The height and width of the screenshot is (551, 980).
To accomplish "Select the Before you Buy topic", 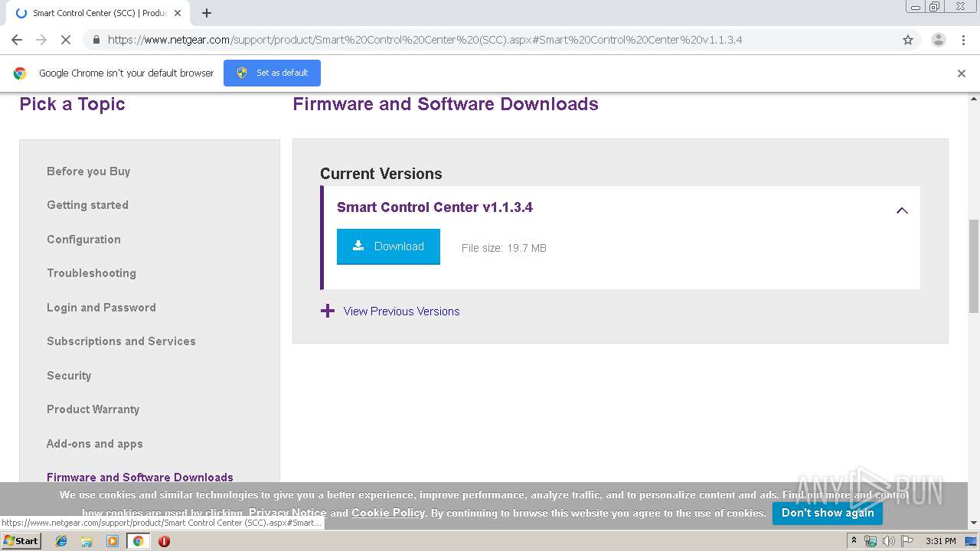I will click(89, 171).
